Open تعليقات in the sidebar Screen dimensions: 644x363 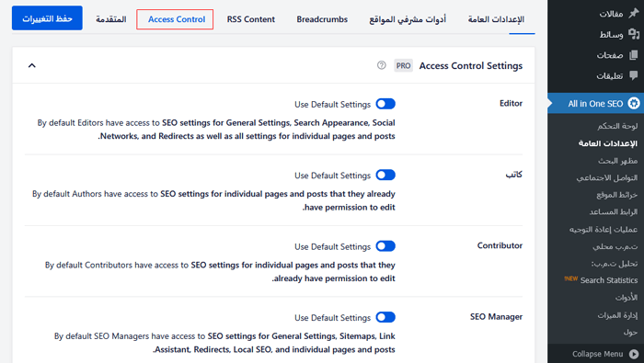click(609, 75)
